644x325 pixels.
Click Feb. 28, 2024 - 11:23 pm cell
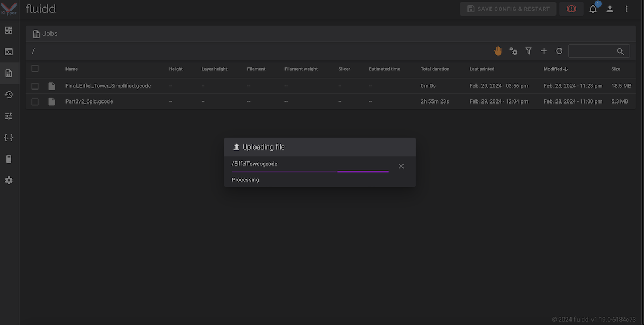[x=573, y=86]
